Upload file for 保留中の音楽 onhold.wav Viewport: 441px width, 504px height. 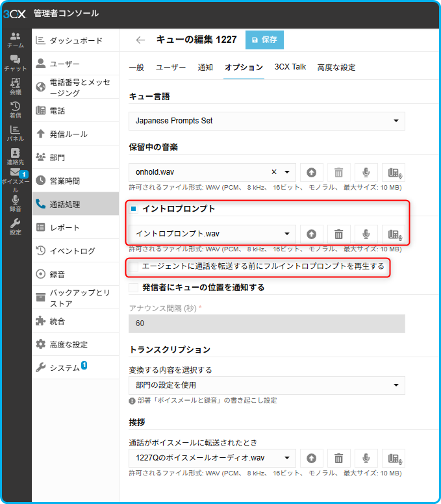pos(312,173)
